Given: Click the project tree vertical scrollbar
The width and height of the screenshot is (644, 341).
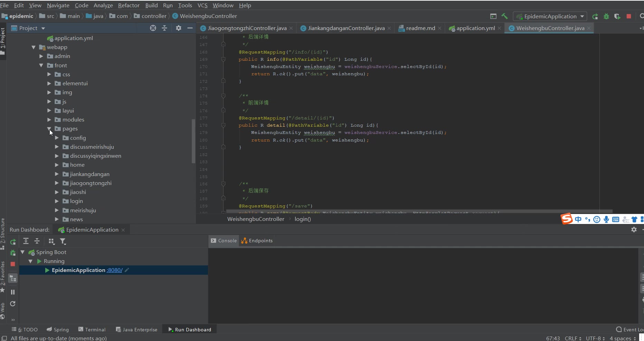Looking at the screenshot, I should click(x=193, y=141).
